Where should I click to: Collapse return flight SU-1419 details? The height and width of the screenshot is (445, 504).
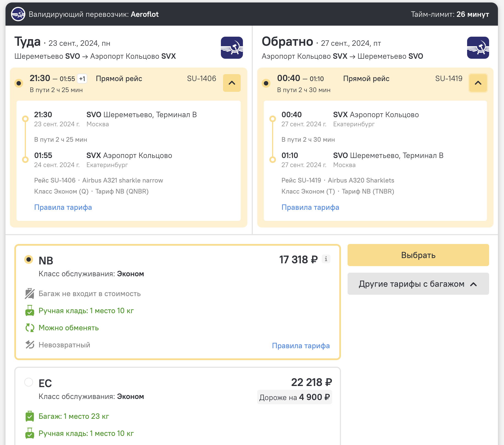pos(478,83)
